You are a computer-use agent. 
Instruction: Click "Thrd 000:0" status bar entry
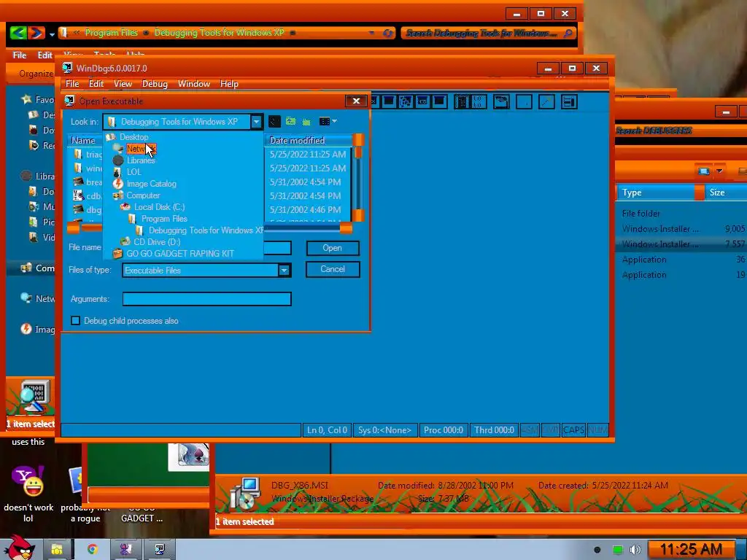click(x=494, y=430)
